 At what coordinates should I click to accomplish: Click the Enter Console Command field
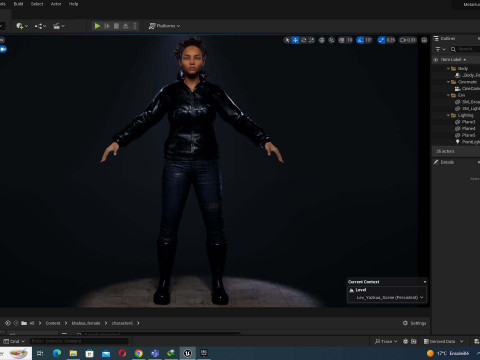point(79,341)
